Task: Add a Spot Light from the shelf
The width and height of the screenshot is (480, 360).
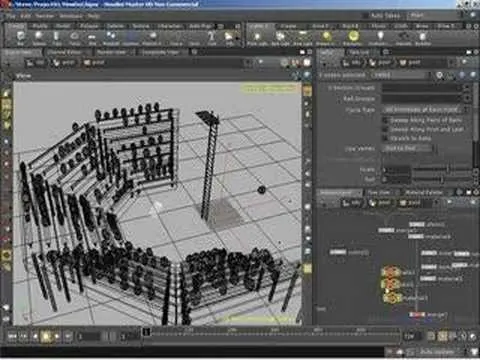Action: 280,38
